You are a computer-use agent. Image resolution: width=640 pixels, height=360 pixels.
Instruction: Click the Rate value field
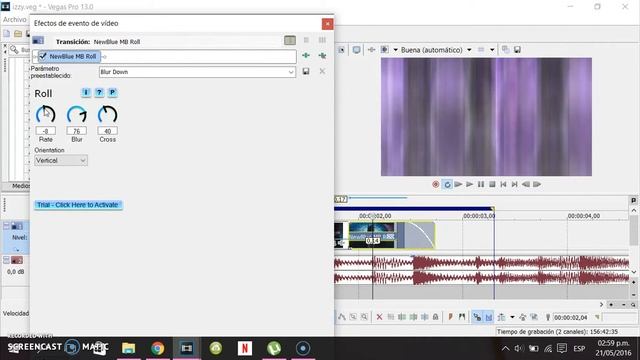45,131
